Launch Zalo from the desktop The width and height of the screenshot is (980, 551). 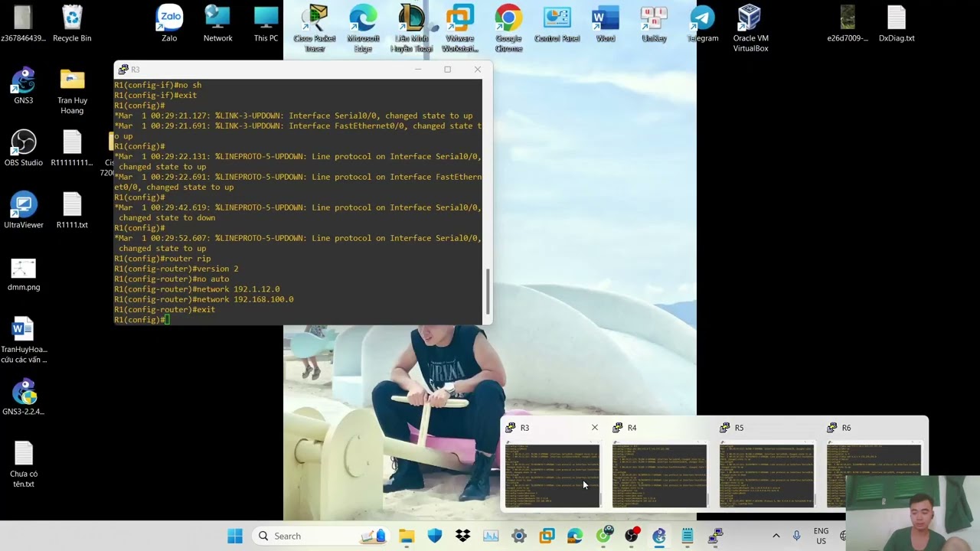[x=169, y=24]
